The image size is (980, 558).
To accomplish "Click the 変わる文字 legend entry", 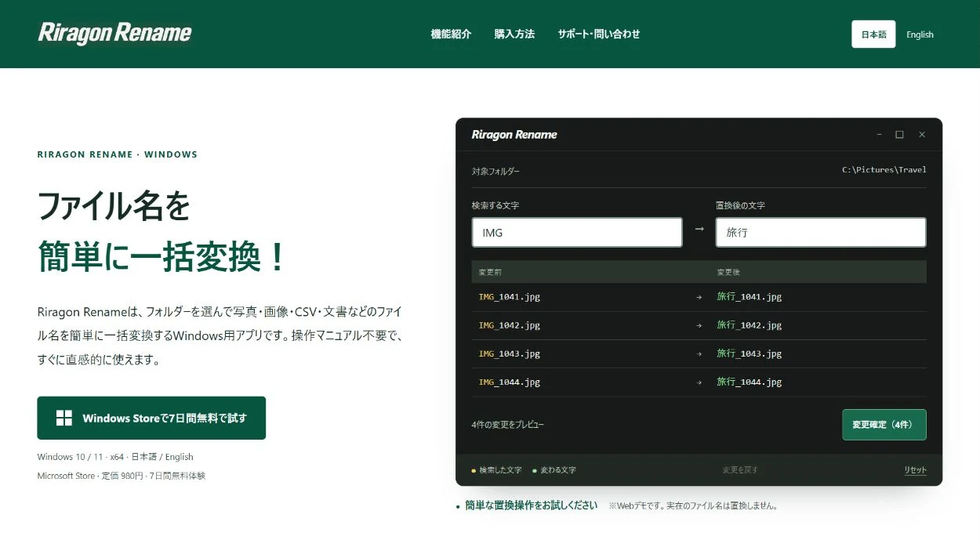I will [x=554, y=470].
